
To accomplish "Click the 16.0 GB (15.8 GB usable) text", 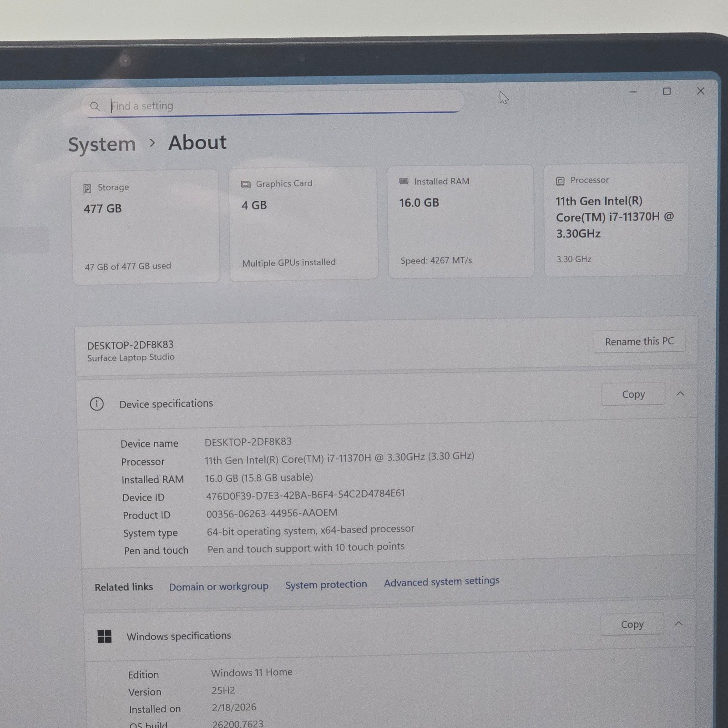I will [259, 478].
